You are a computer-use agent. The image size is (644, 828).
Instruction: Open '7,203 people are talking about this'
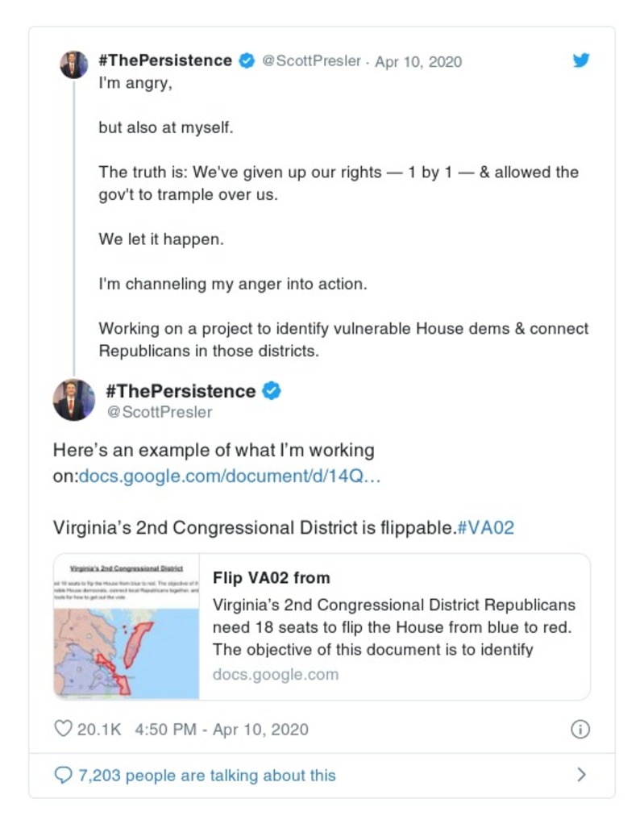[206, 776]
